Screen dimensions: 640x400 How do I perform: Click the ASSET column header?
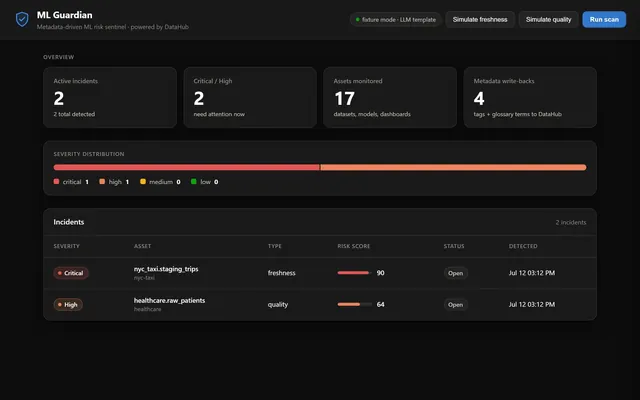point(142,246)
